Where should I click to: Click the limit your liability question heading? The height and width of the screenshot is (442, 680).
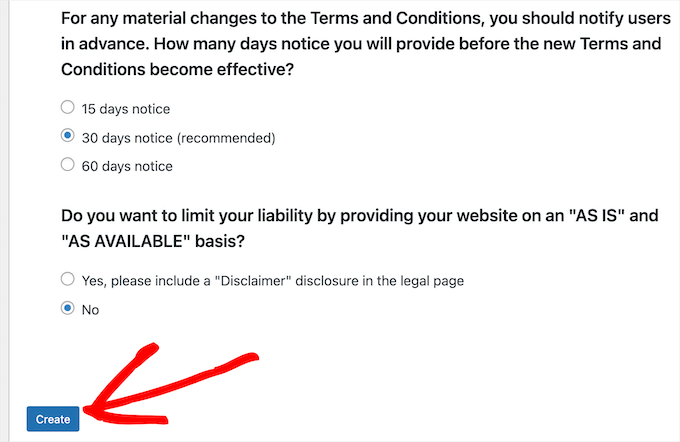tap(360, 228)
